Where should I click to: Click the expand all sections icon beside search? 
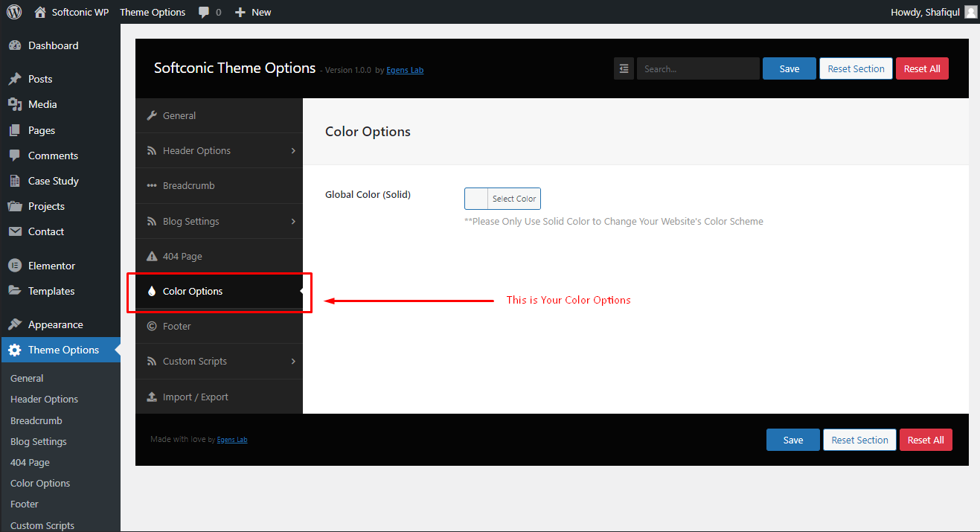point(624,68)
